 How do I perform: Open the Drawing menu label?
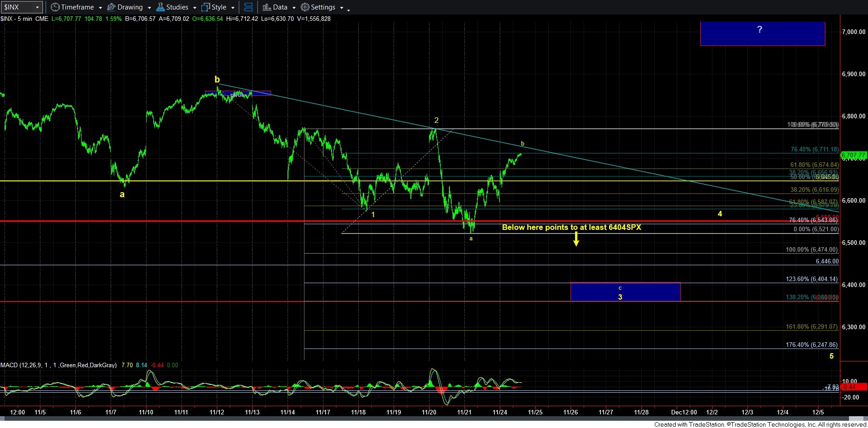click(130, 7)
